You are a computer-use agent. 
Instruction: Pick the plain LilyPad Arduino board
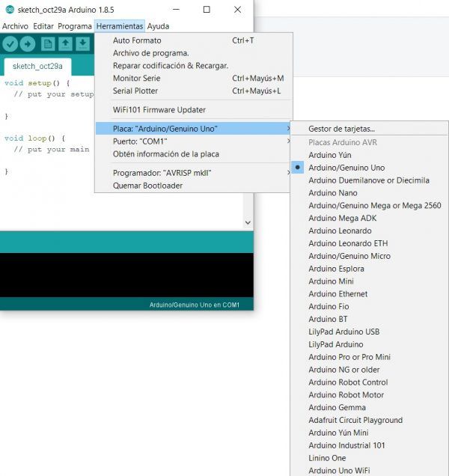(370, 344)
